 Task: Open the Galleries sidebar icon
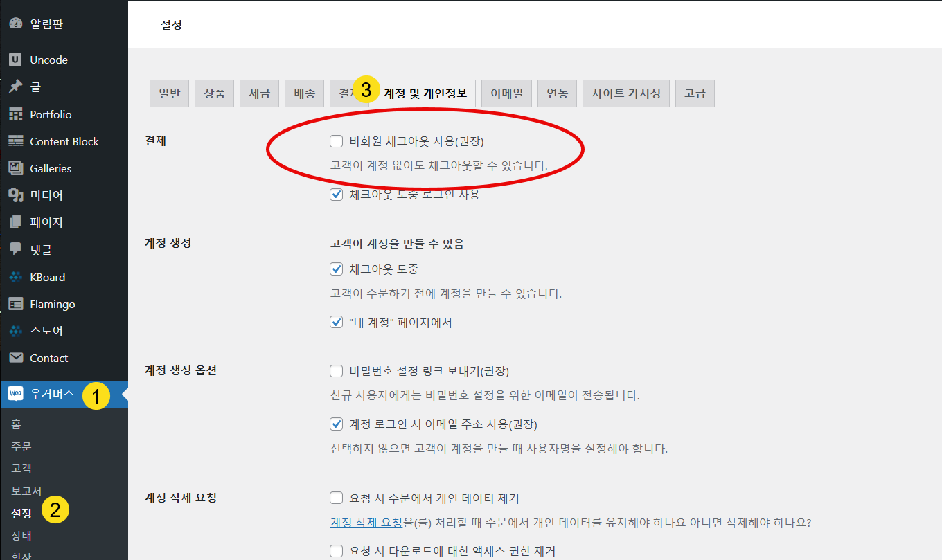[15, 168]
